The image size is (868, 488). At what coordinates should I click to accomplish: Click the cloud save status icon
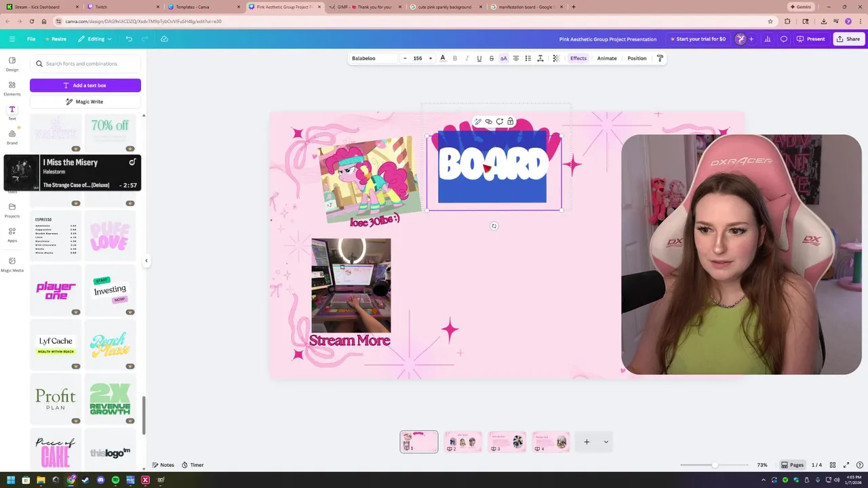[164, 39]
